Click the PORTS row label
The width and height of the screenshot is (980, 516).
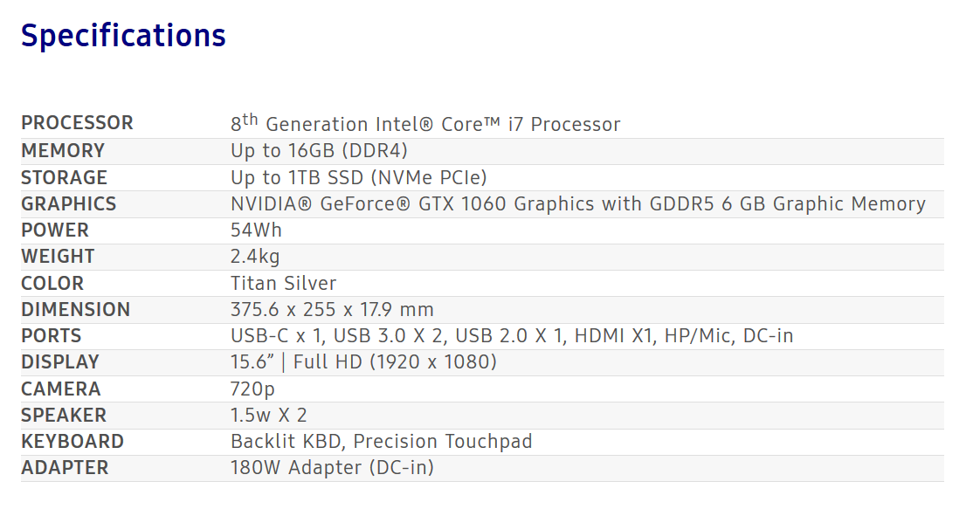tap(51, 335)
